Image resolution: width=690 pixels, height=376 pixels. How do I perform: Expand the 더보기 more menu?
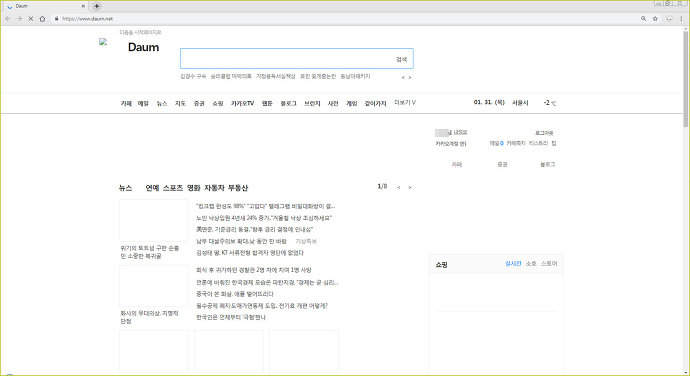405,103
